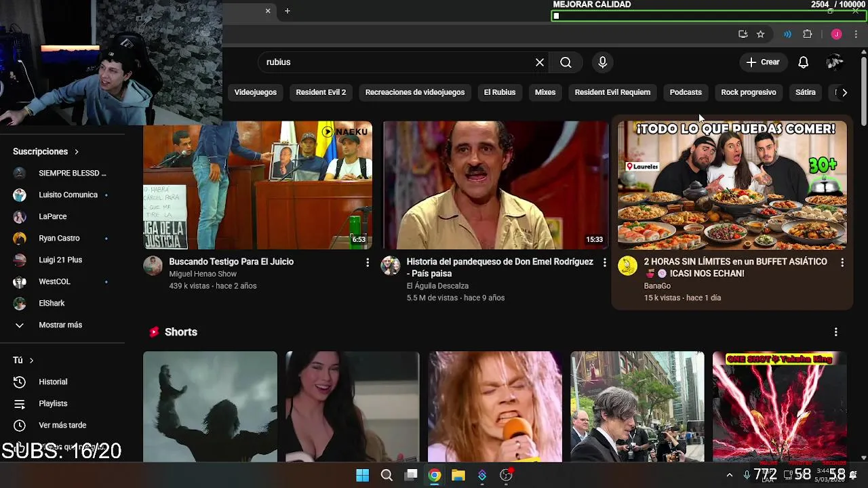Open options for Don Emel video
This screenshot has width=868, height=488.
(x=604, y=262)
